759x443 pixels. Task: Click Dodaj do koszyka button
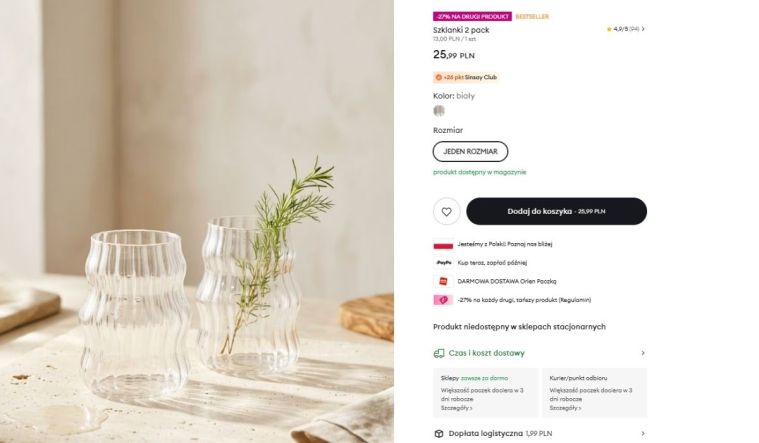point(556,211)
